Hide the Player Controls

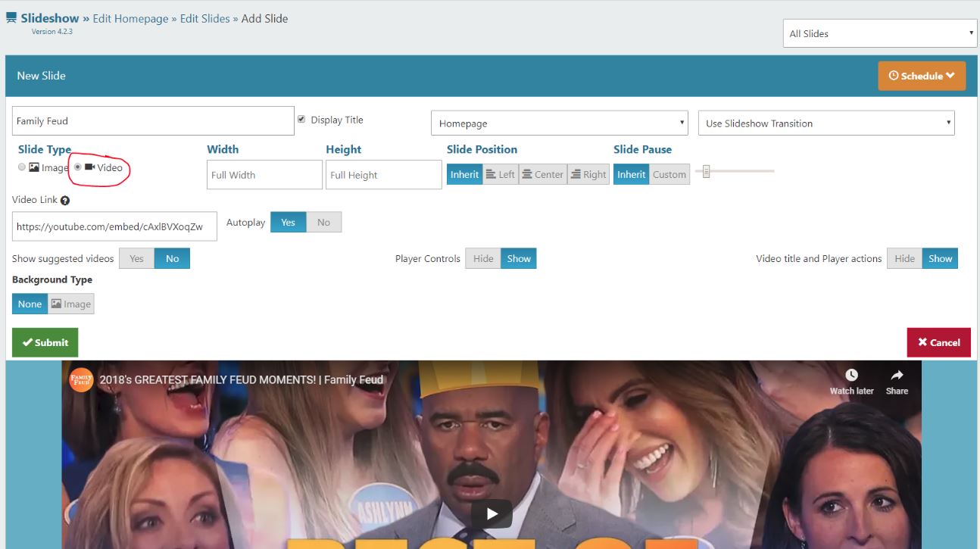click(x=483, y=258)
